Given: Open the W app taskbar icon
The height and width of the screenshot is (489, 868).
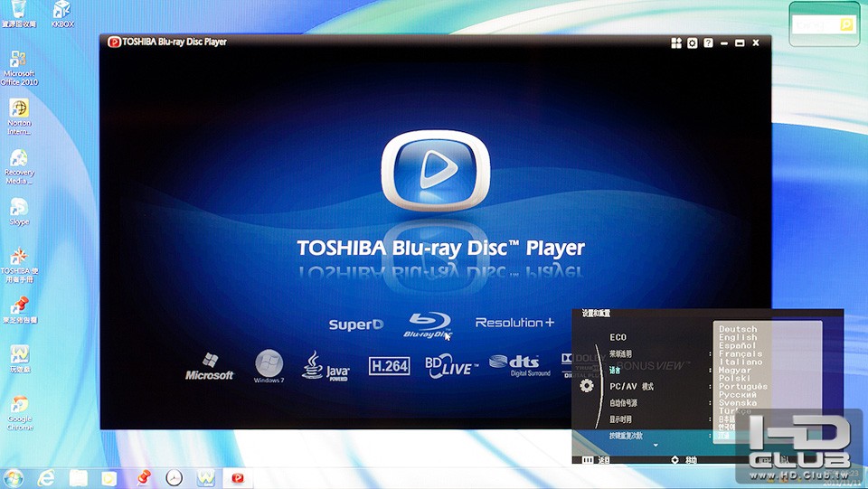Looking at the screenshot, I should 205,477.
